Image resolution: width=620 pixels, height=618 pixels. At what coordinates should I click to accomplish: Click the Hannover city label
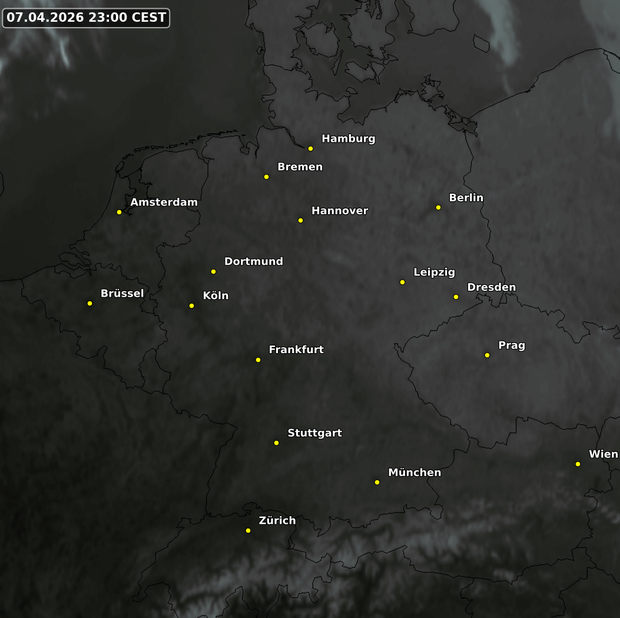point(339,211)
